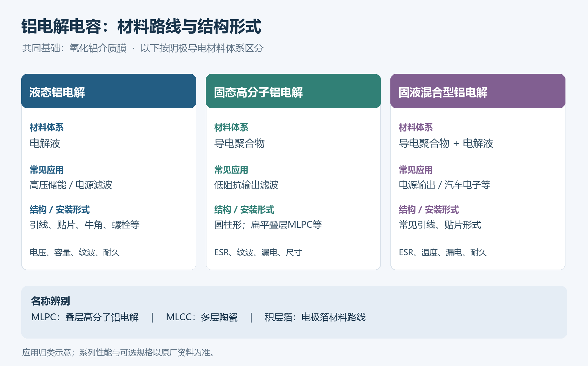Click 电解液 in the liquid card

[45, 143]
